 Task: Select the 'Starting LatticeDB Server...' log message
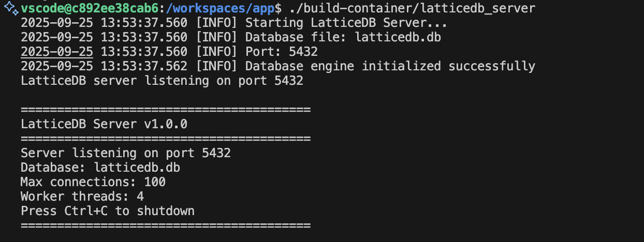(x=346, y=23)
